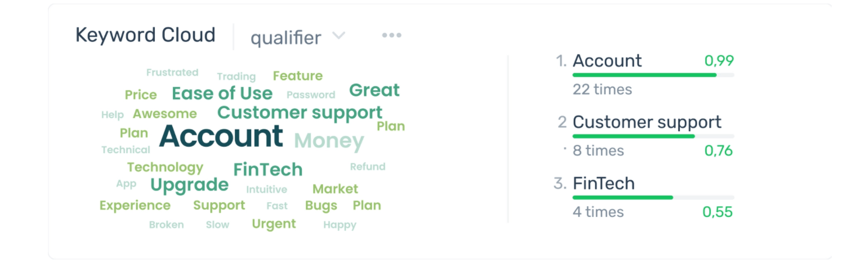Click the Keyword Cloud panel title
This screenshot has width=868, height=277.
(x=145, y=35)
